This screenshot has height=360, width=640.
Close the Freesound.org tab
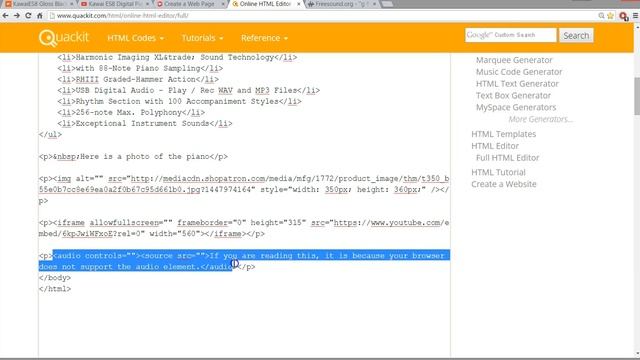coord(374,4)
